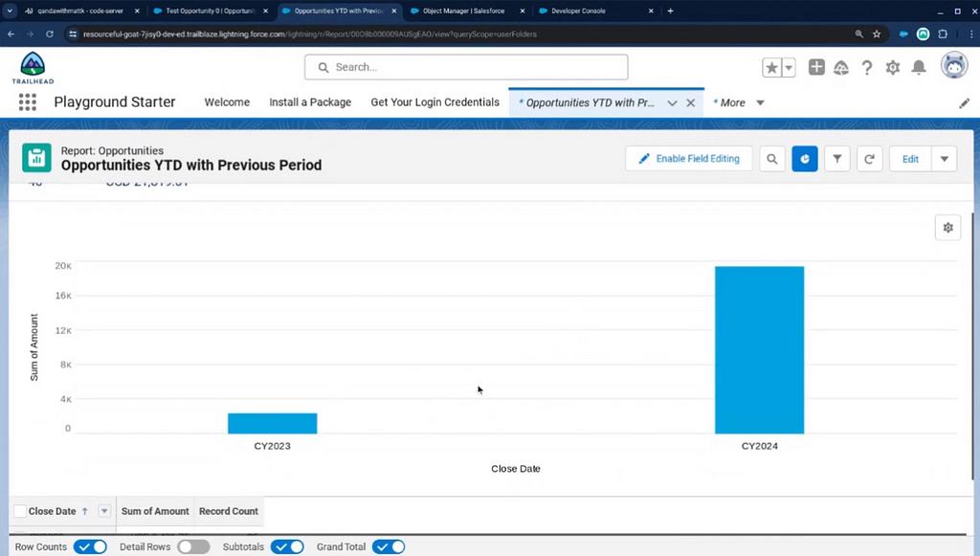Screen dimensions: 980x556
Task: Enable the Detail Rows switch
Action: tap(193, 547)
